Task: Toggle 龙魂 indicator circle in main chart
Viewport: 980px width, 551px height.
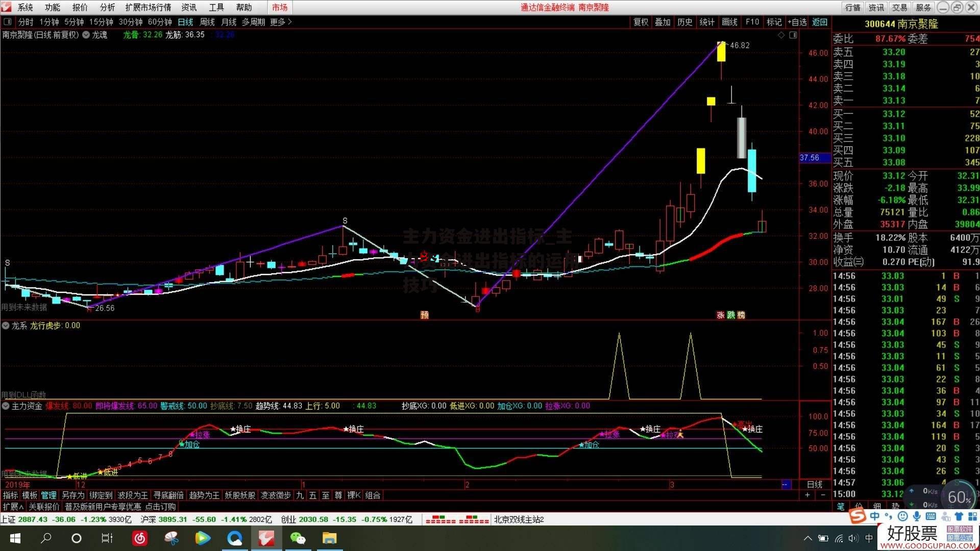Action: click(86, 35)
